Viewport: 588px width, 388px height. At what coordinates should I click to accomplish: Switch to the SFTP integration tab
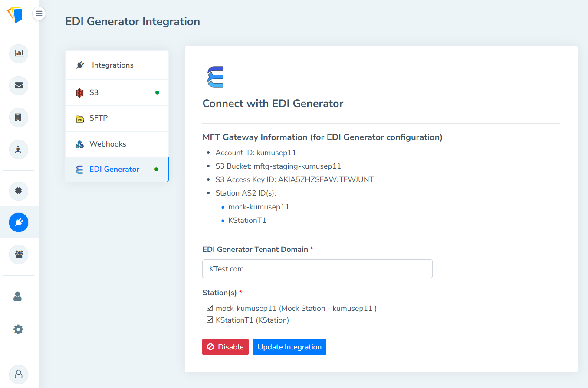(116, 118)
